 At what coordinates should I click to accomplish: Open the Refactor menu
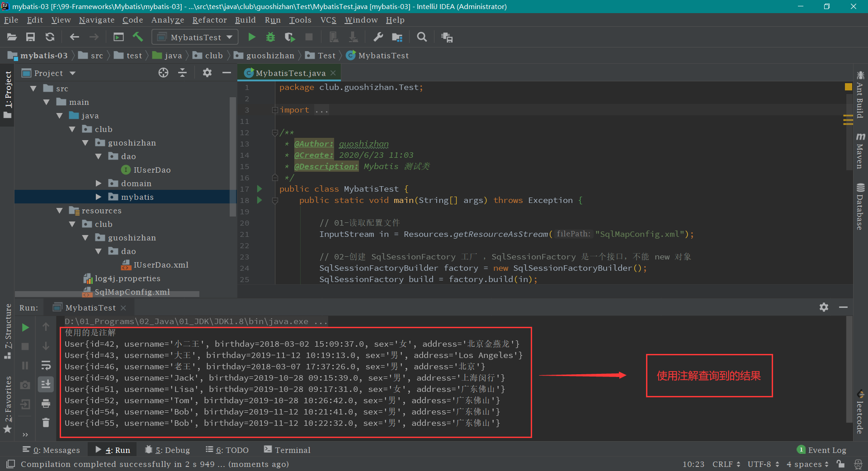tap(209, 20)
